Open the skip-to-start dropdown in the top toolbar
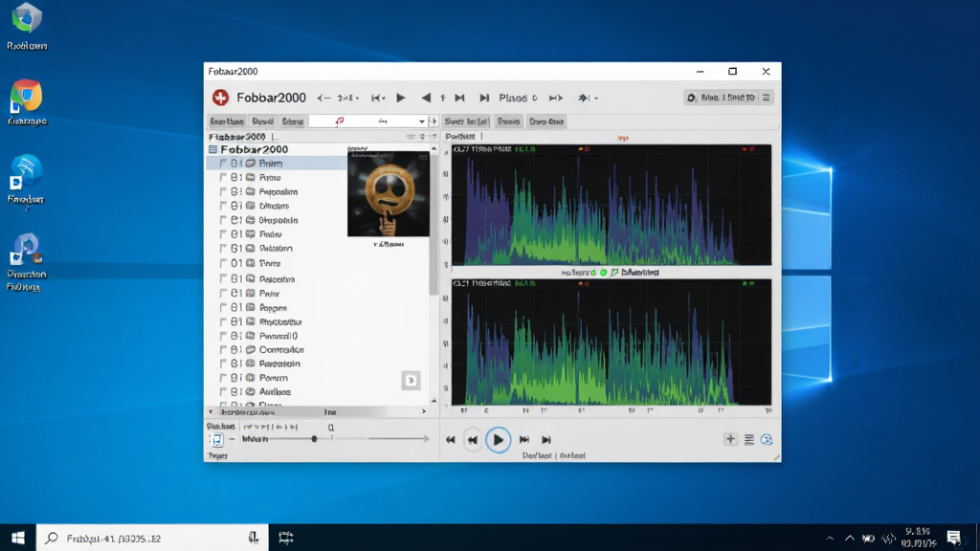980x551 pixels. 383,99
